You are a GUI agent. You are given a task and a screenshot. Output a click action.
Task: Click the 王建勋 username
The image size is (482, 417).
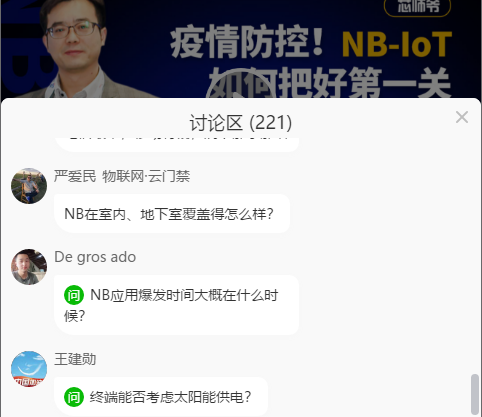pyautogui.click(x=75, y=359)
